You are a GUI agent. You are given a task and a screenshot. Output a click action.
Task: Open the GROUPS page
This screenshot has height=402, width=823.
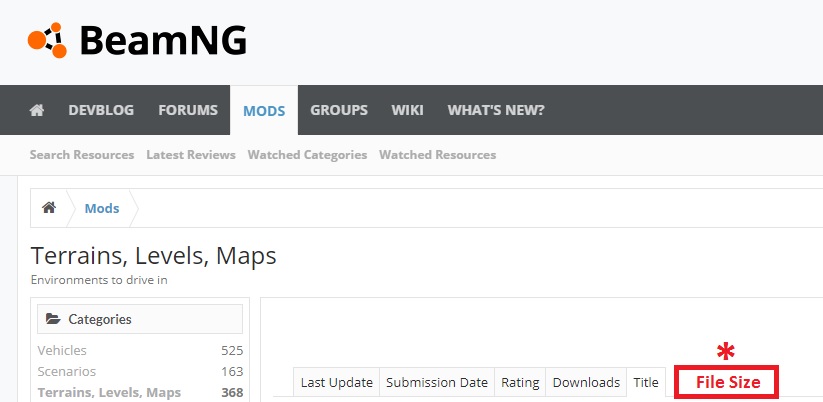(339, 110)
